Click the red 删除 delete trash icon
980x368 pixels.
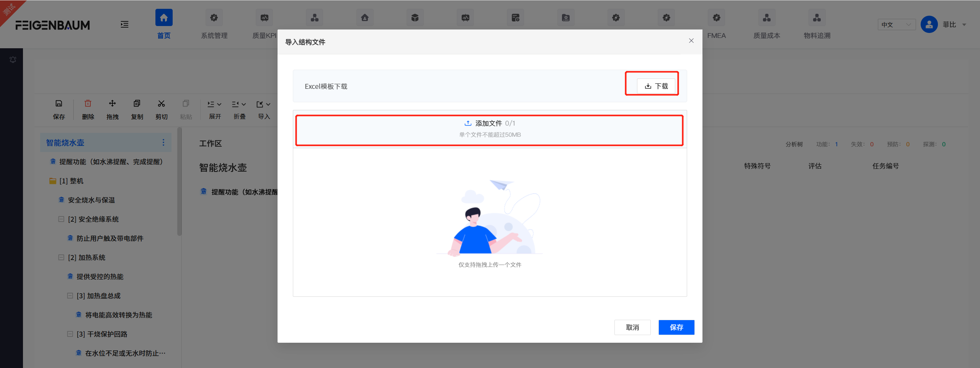coord(88,103)
